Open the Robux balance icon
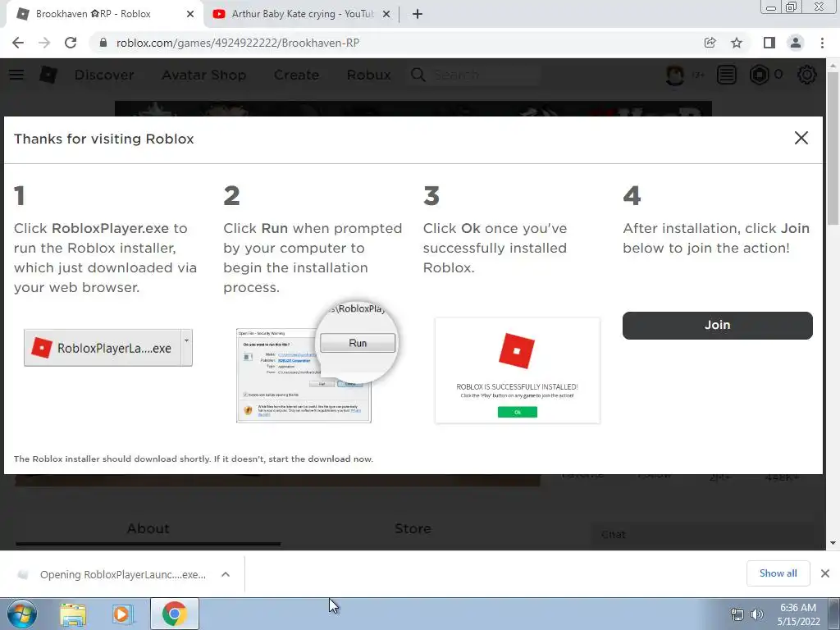This screenshot has height=630, width=840. pyautogui.click(x=759, y=75)
